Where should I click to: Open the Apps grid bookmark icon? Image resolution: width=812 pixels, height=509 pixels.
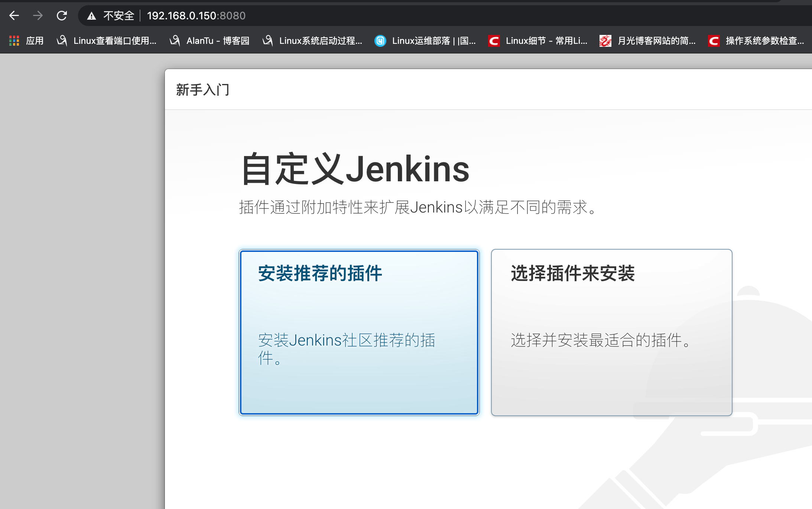click(14, 40)
